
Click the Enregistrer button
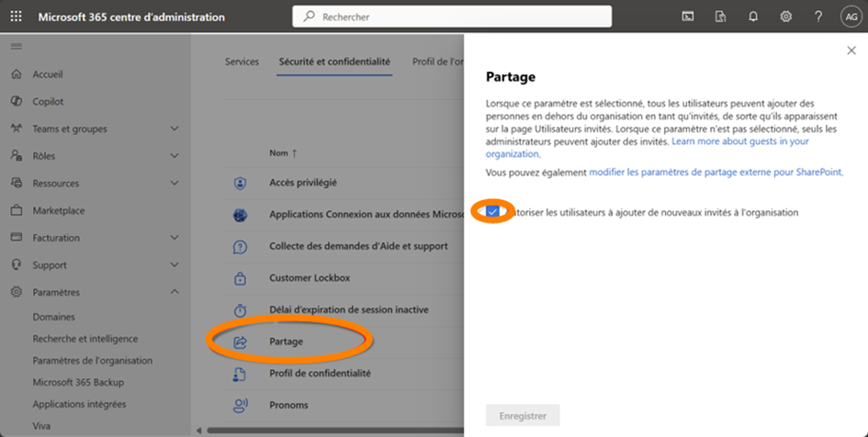tap(523, 416)
